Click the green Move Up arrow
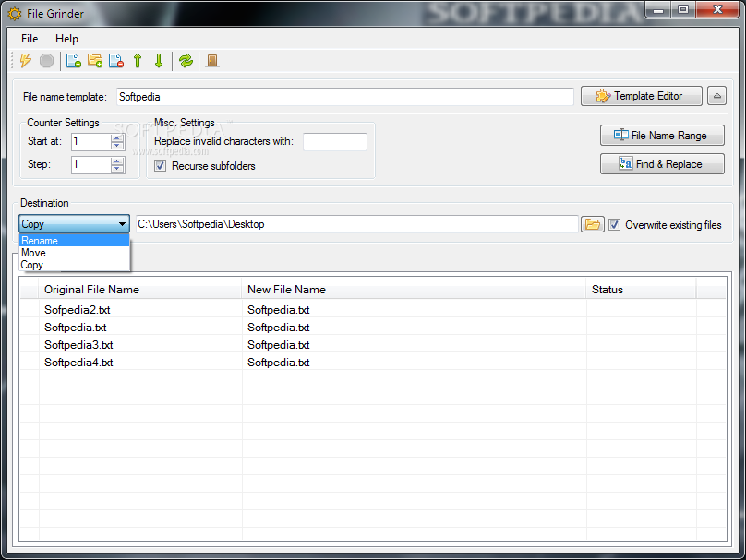The height and width of the screenshot is (560, 746). (x=138, y=61)
